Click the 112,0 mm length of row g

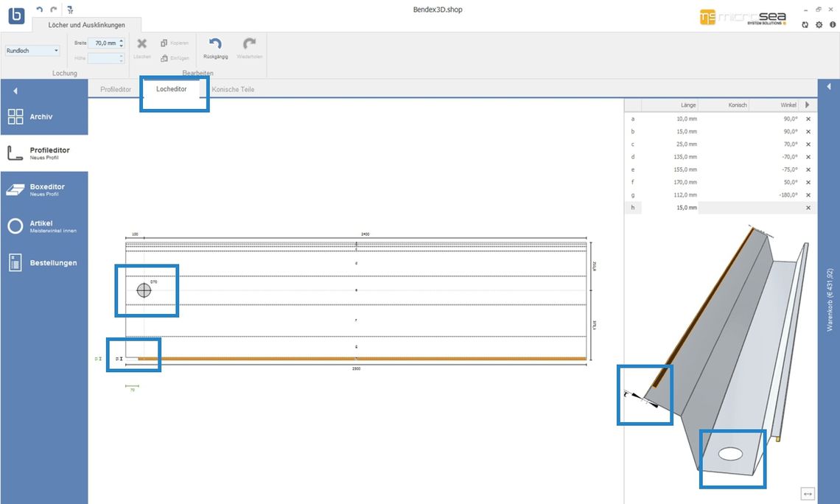pos(685,195)
